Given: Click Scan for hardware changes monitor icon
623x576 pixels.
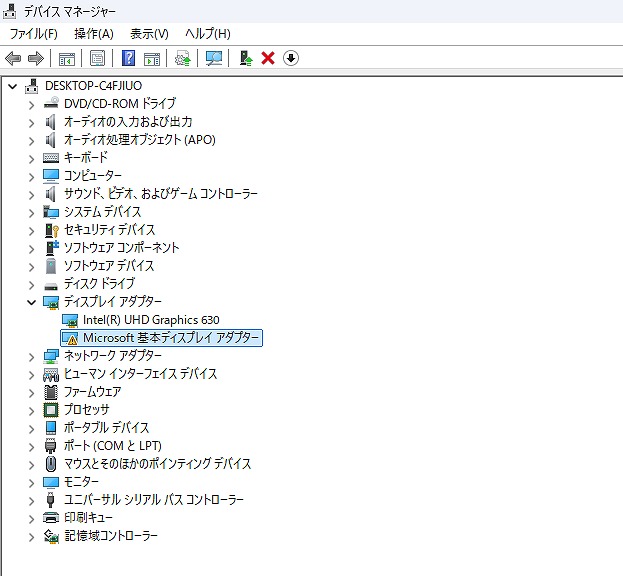Looking at the screenshot, I should (x=214, y=58).
